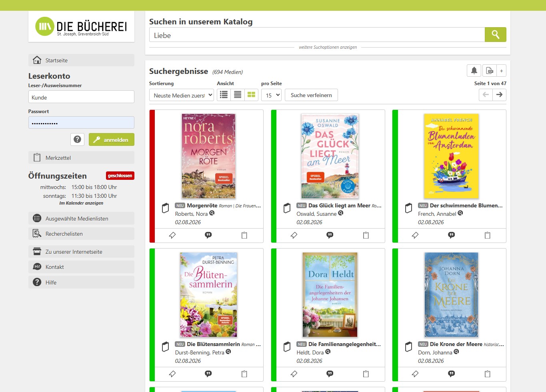Image resolution: width=546 pixels, height=392 pixels.
Task: Click pin icon under Die Krone der Meere
Action: coord(415,374)
